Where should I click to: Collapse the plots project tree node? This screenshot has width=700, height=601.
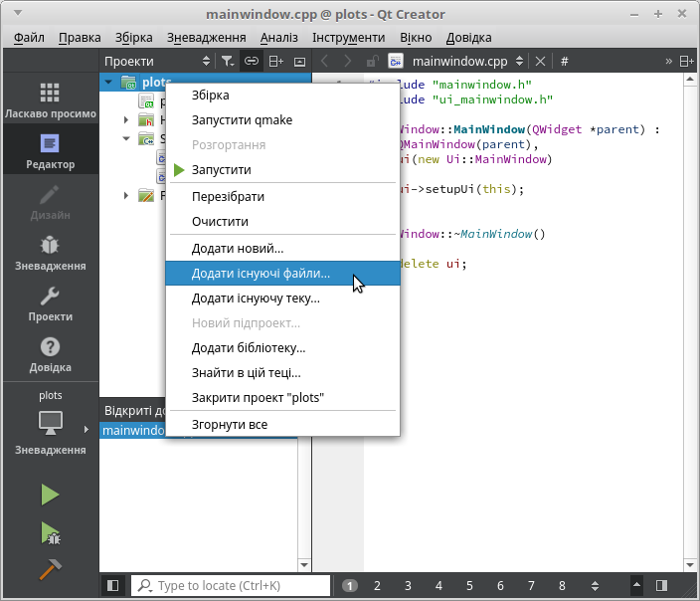click(108, 83)
